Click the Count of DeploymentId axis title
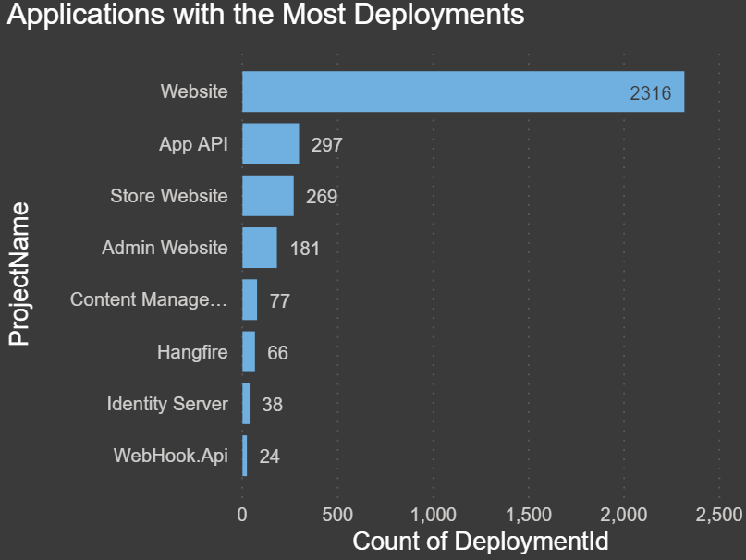The width and height of the screenshot is (746, 560). coord(481,541)
